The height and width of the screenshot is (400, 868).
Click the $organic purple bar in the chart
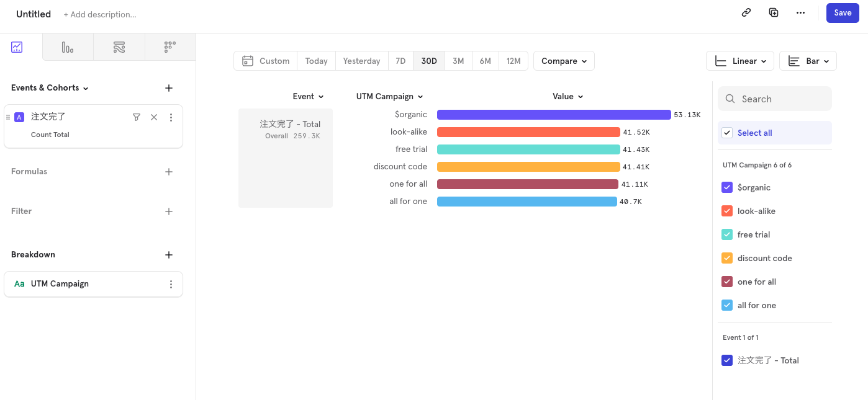[x=553, y=114]
